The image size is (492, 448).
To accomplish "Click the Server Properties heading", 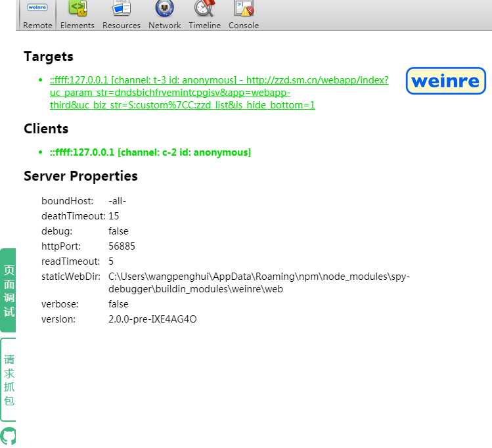I will coord(81,176).
